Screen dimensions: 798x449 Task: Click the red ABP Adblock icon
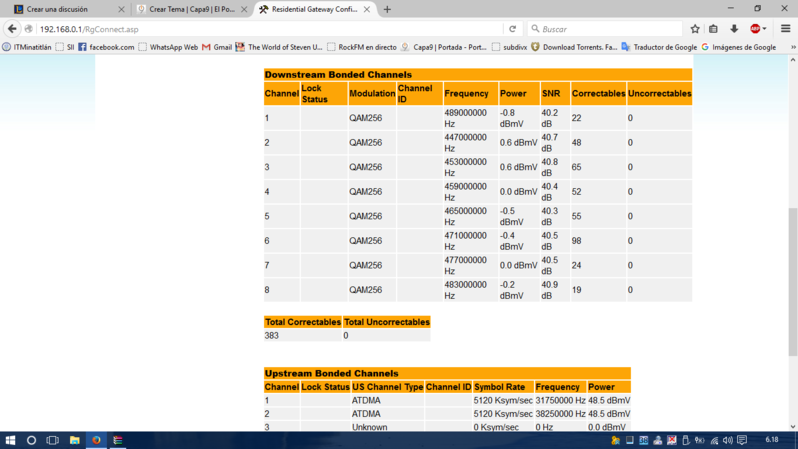(755, 29)
